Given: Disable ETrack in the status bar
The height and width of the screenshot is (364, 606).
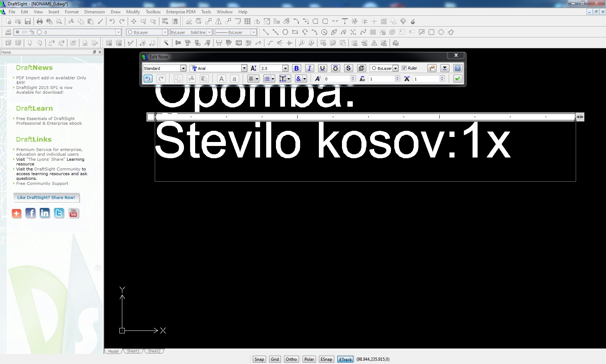Looking at the screenshot, I should [345, 359].
